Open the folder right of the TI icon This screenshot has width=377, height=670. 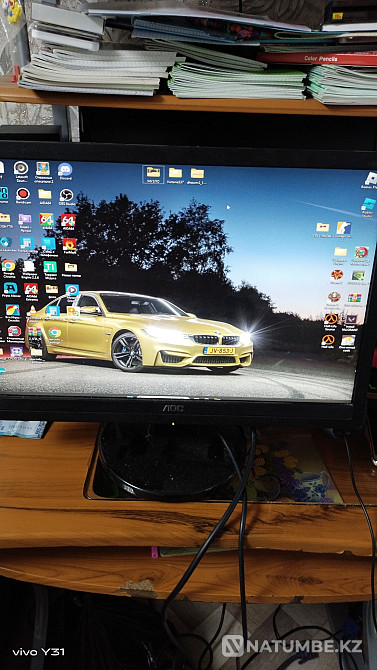point(71,268)
